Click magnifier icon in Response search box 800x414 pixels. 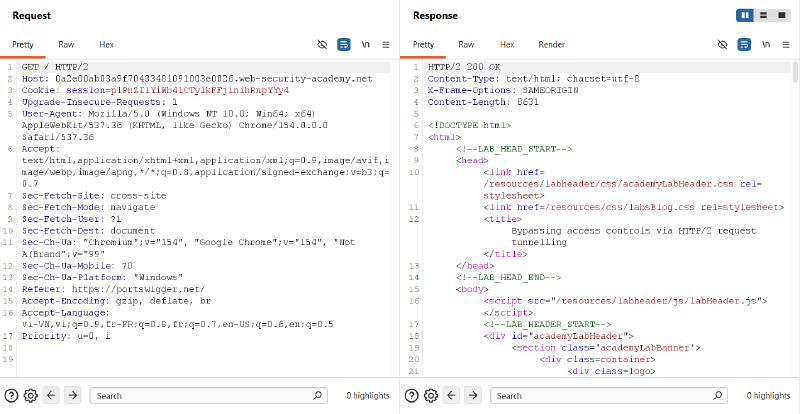point(718,395)
